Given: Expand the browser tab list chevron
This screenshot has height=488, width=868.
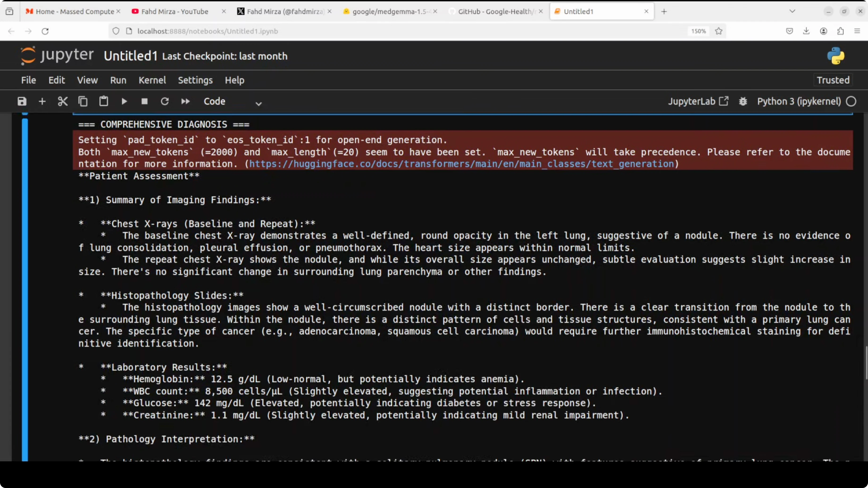Looking at the screenshot, I should (792, 12).
